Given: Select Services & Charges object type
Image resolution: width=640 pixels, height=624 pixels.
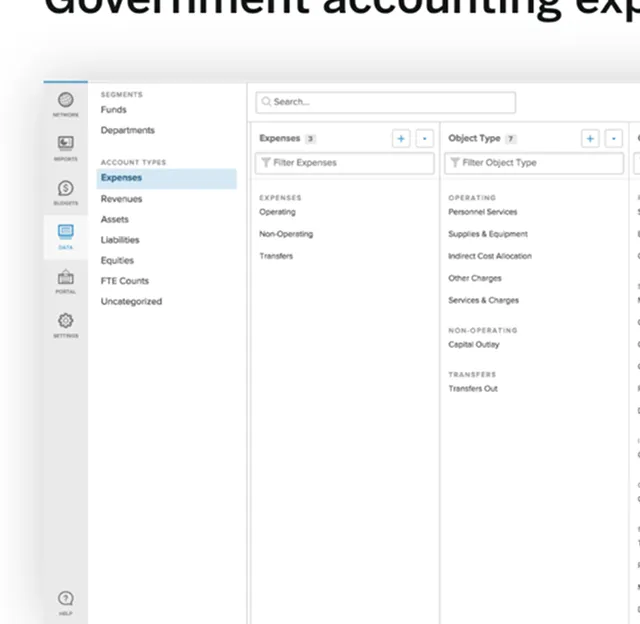Looking at the screenshot, I should pyautogui.click(x=484, y=300).
